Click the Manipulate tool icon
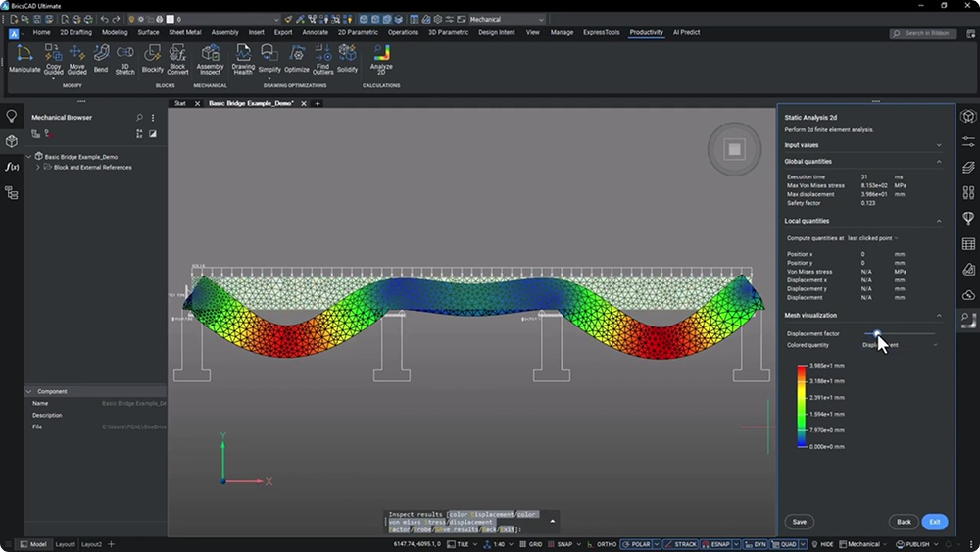The height and width of the screenshot is (552, 980). (x=24, y=54)
